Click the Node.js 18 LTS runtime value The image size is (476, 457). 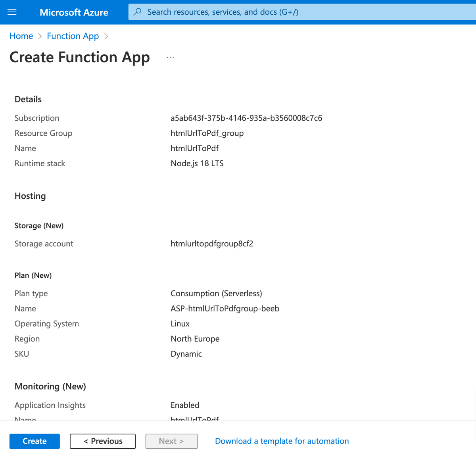[x=197, y=163]
